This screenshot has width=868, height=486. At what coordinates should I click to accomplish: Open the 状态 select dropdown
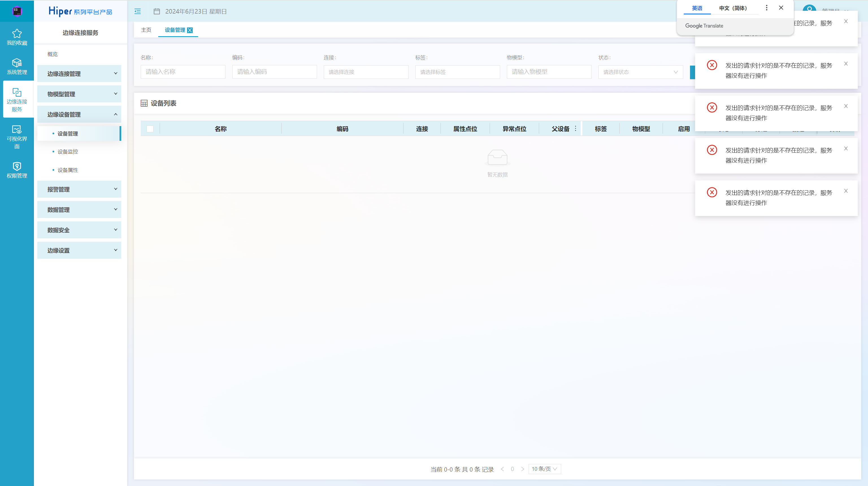click(x=641, y=72)
